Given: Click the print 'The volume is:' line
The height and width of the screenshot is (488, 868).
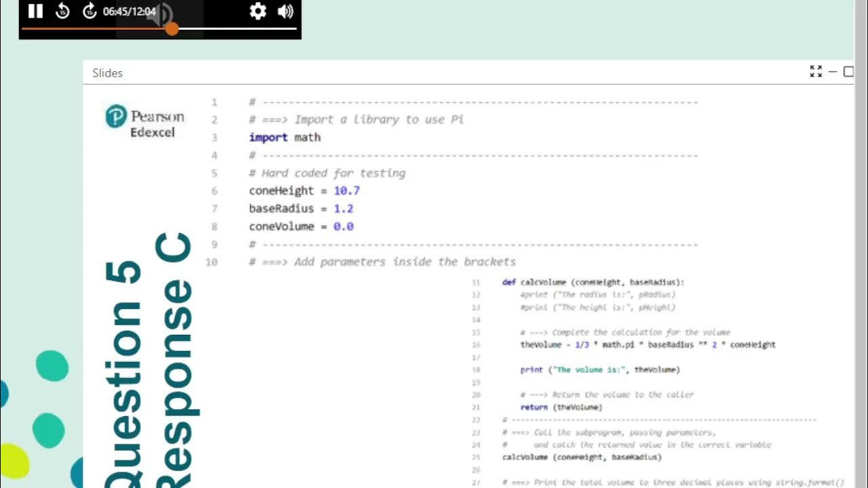Looking at the screenshot, I should (600, 370).
